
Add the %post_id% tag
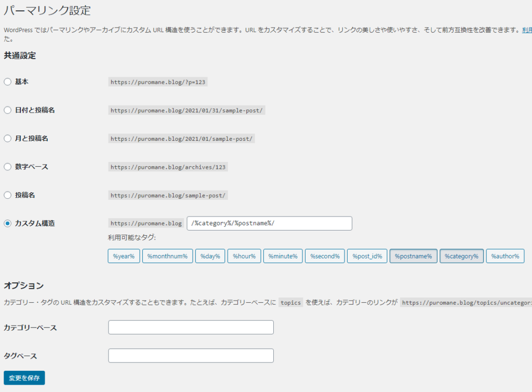pos(367,256)
